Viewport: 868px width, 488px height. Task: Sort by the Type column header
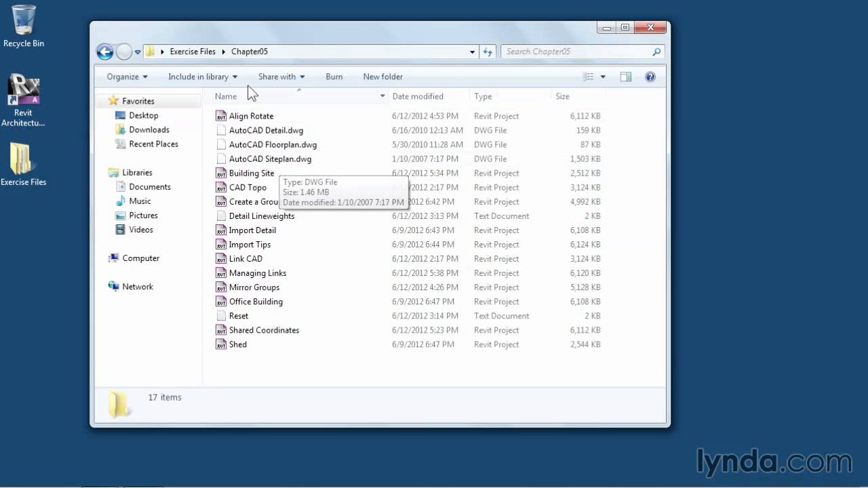(x=483, y=96)
